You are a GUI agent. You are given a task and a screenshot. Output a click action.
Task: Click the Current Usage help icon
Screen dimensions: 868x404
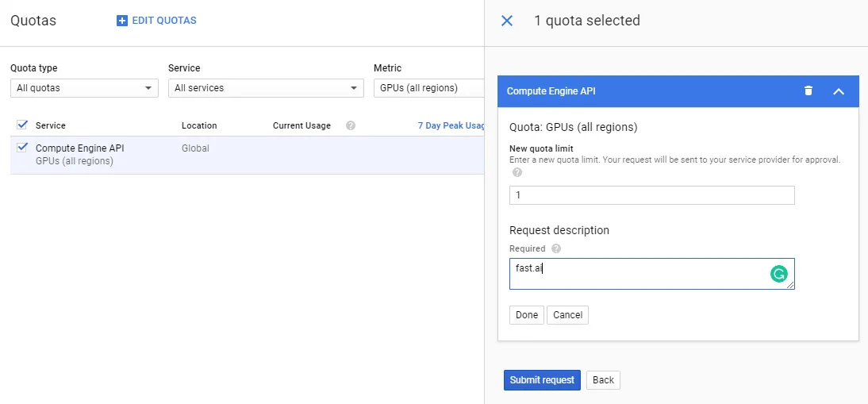(x=351, y=125)
